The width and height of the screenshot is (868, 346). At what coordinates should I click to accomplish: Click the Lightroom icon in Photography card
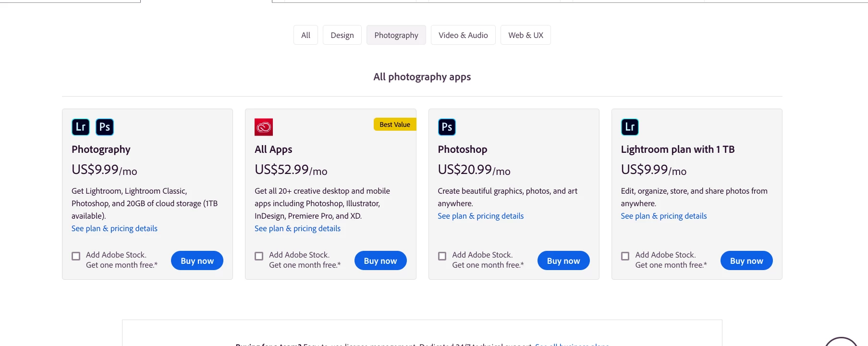81,127
